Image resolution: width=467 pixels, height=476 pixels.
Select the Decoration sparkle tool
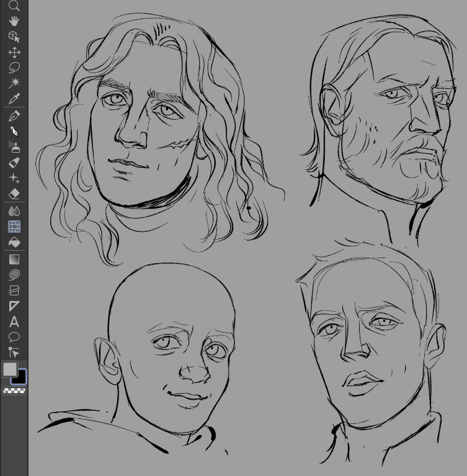point(14,178)
